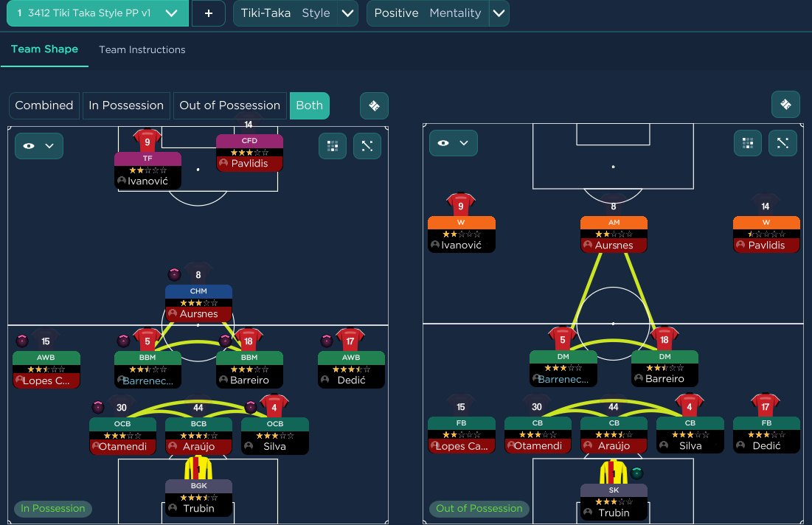Switch to the Team Instructions tab

pos(142,49)
